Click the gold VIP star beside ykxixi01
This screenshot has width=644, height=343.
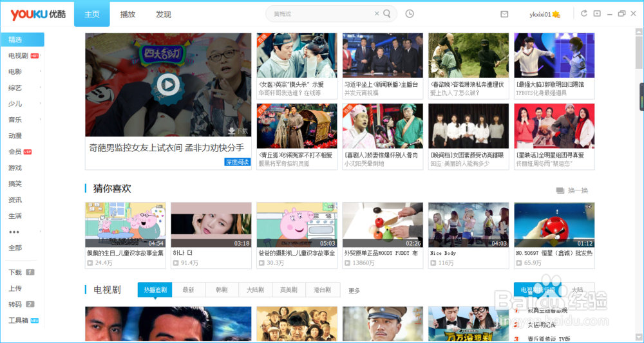pyautogui.click(x=556, y=14)
